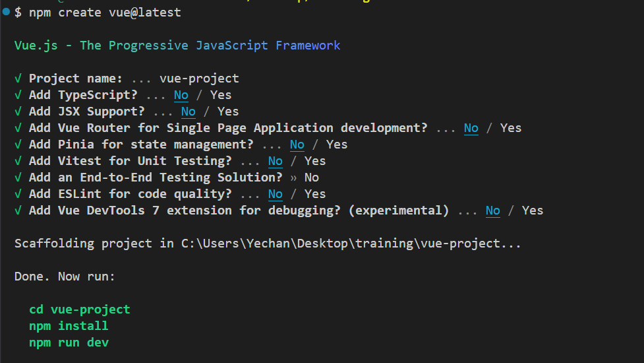Click 'No' on the Pinia state management line
The height and width of the screenshot is (363, 644).
(297, 145)
